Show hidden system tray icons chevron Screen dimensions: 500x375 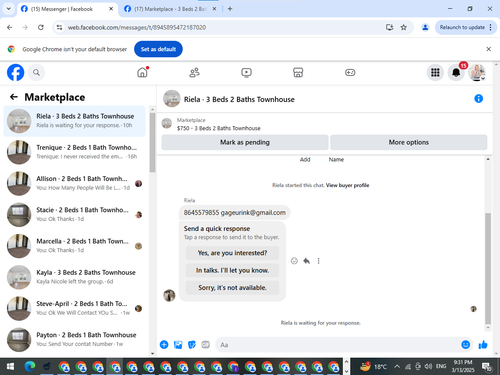point(397,367)
